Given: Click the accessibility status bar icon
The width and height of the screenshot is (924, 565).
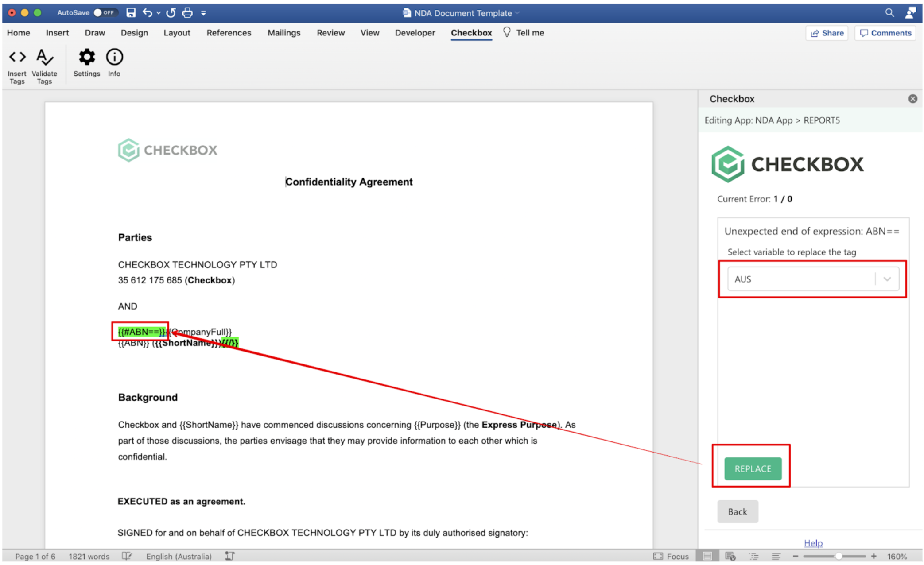Looking at the screenshot, I should [229, 556].
